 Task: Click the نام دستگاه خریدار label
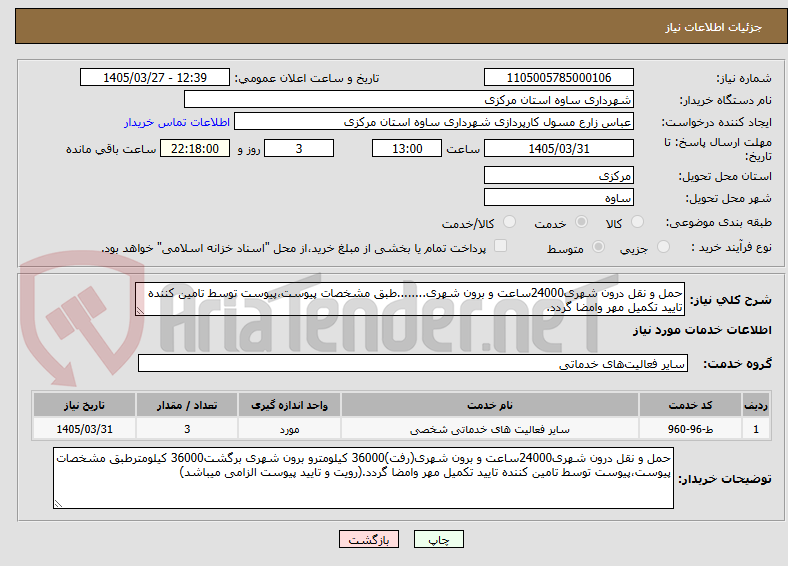[726, 100]
